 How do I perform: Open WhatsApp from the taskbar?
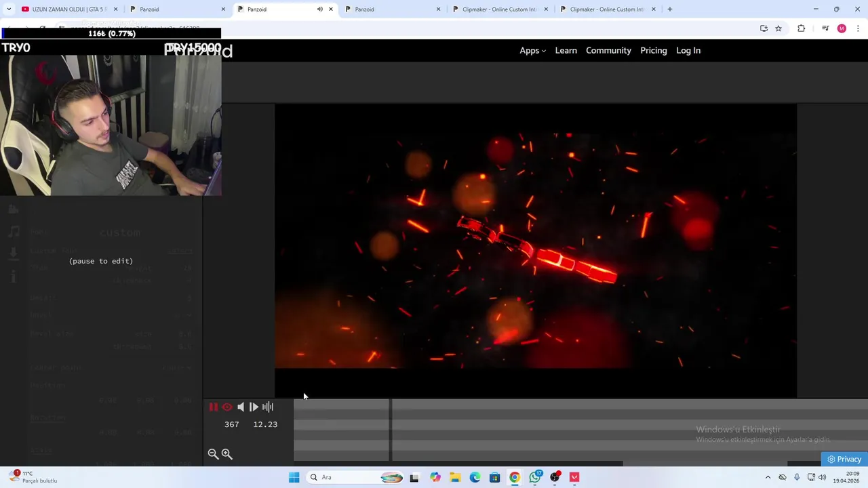[535, 477]
